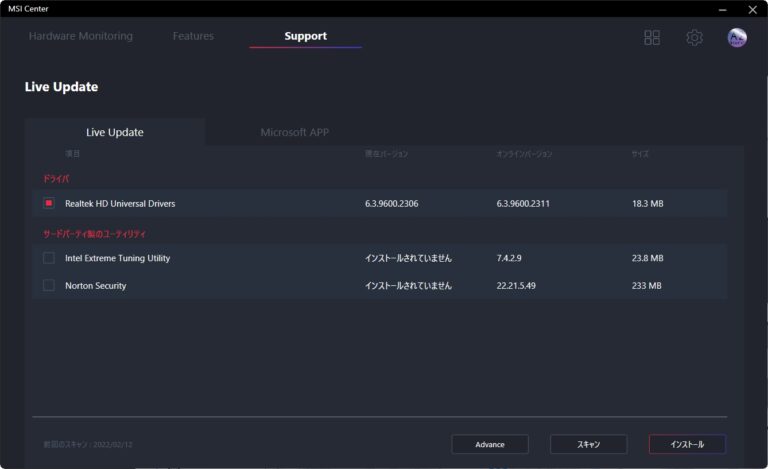The height and width of the screenshot is (469, 768).
Task: Uncheck Realtek HD Universal Drivers checkbox
Action: pos(49,203)
